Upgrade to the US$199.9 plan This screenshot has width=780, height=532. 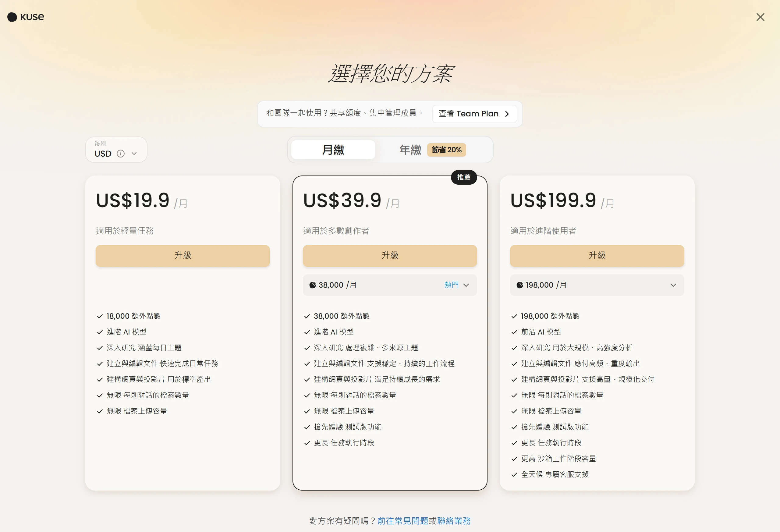click(597, 256)
